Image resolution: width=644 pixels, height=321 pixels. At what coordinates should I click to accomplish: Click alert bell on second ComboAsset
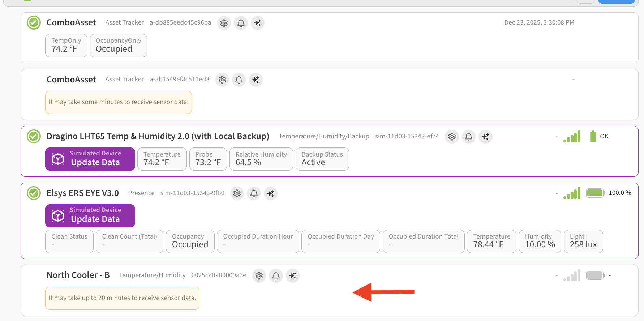[x=239, y=80]
